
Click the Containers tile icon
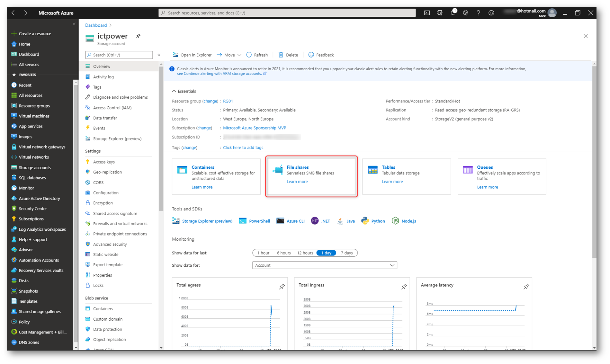pos(182,169)
